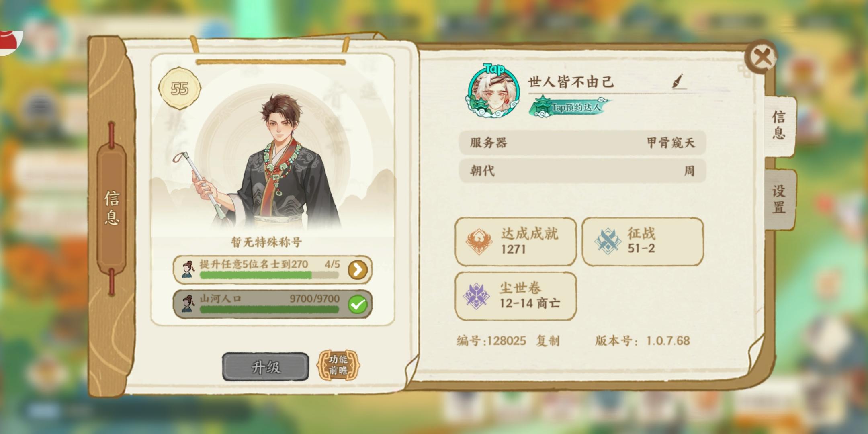Screen dimensions: 868x434
Task: Open the 征战 51-2 card
Action: click(643, 242)
